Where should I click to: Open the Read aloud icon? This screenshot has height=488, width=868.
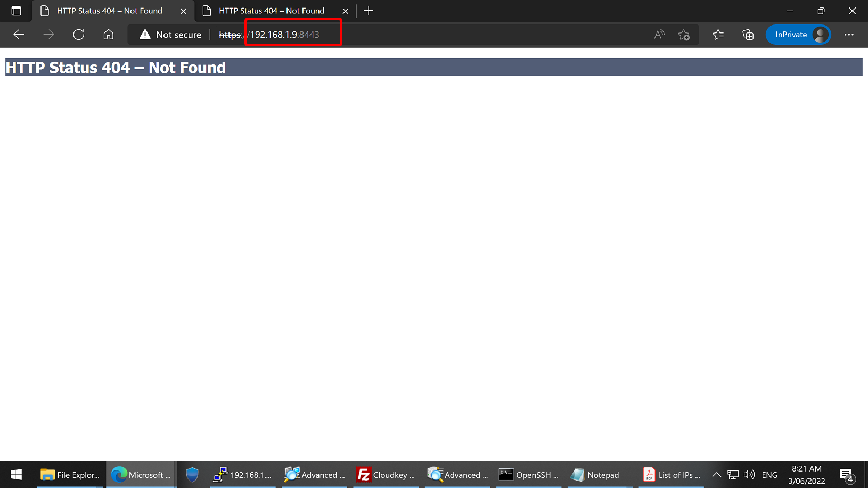point(659,35)
